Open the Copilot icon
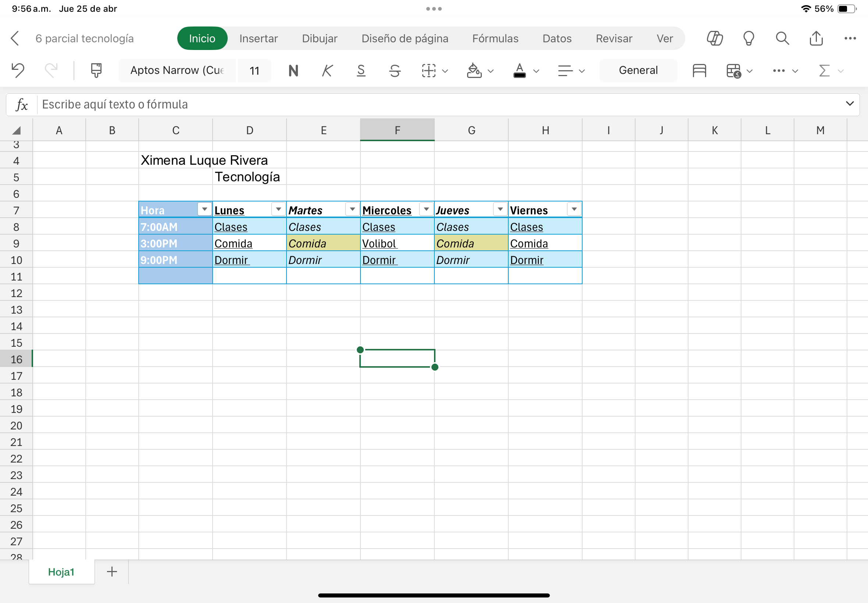Image resolution: width=868 pixels, height=603 pixels. 715,38
